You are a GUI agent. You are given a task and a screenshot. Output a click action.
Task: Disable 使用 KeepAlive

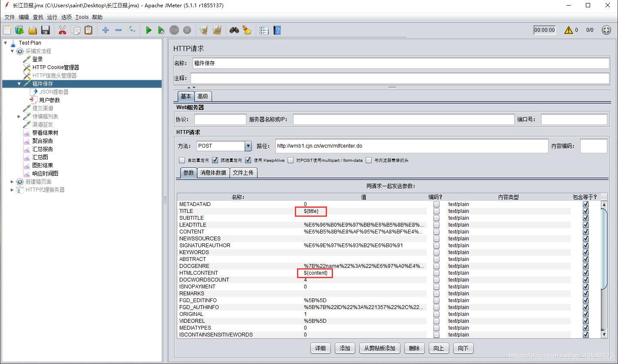248,160
